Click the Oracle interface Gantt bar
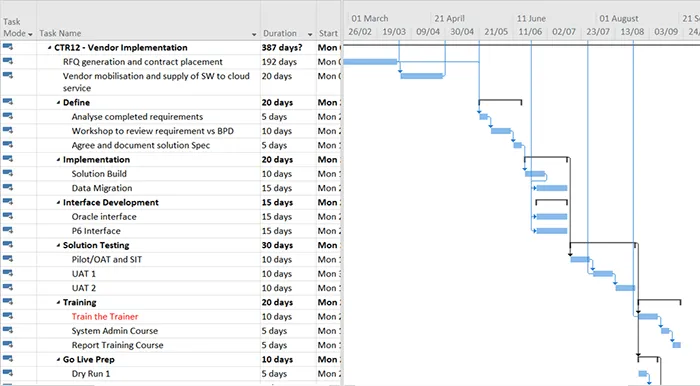This screenshot has height=386, width=700. [x=552, y=216]
